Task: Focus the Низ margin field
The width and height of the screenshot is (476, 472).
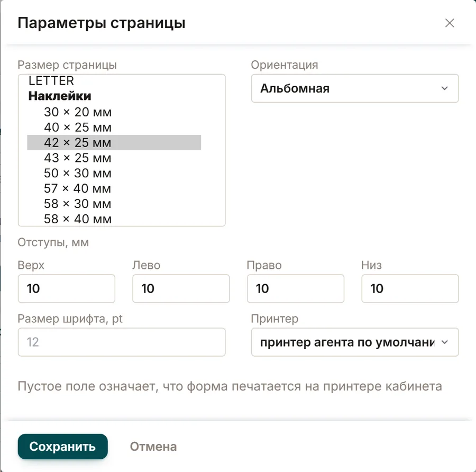Action: (410, 288)
